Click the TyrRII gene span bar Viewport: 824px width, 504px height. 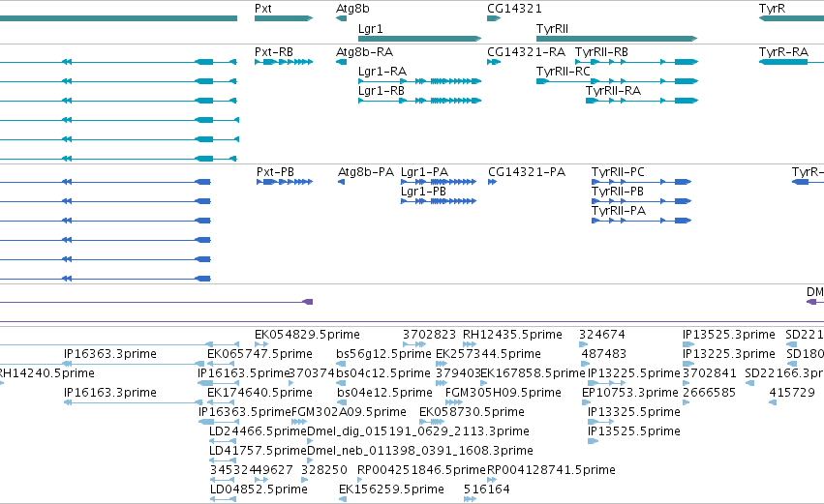pyautogui.click(x=617, y=39)
